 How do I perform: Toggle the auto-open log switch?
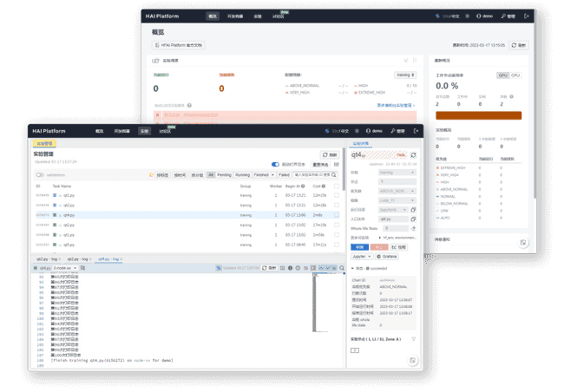(276, 164)
